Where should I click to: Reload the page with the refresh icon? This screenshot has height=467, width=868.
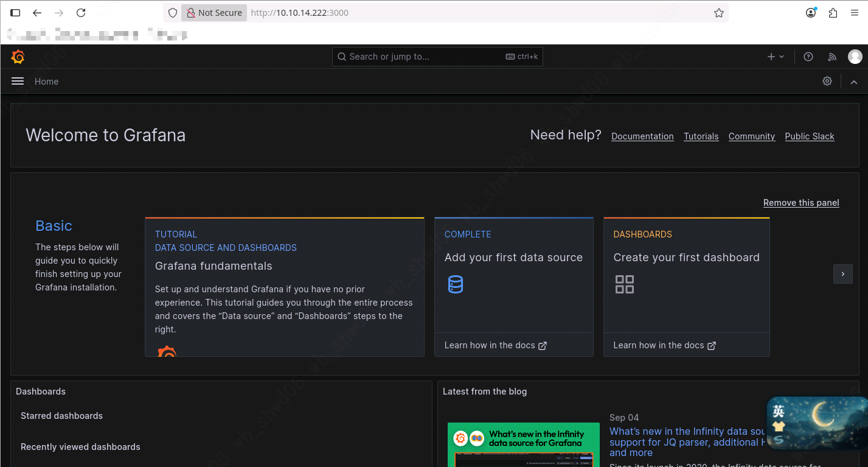[81, 13]
